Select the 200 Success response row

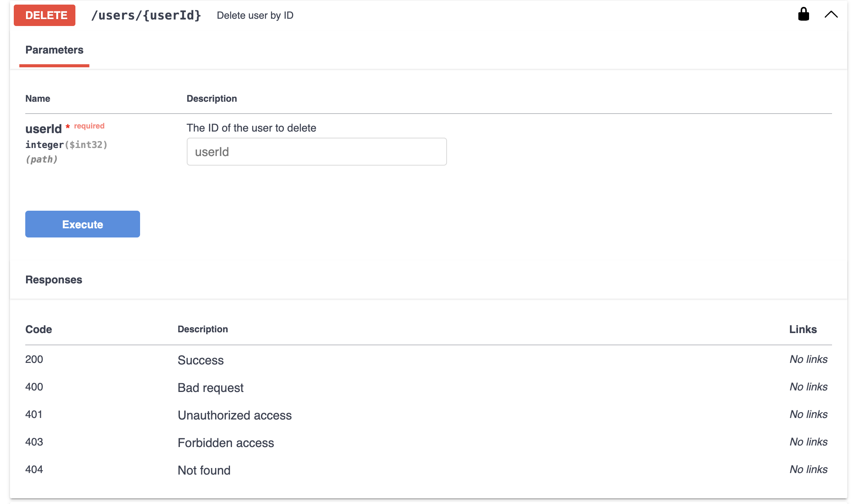201,360
